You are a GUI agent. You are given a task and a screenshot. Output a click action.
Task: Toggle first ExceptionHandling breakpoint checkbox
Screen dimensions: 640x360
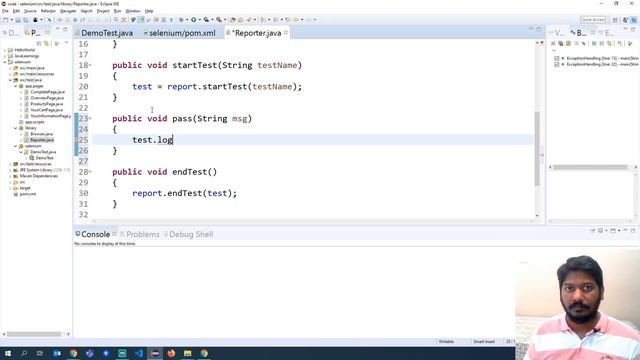pos(557,58)
